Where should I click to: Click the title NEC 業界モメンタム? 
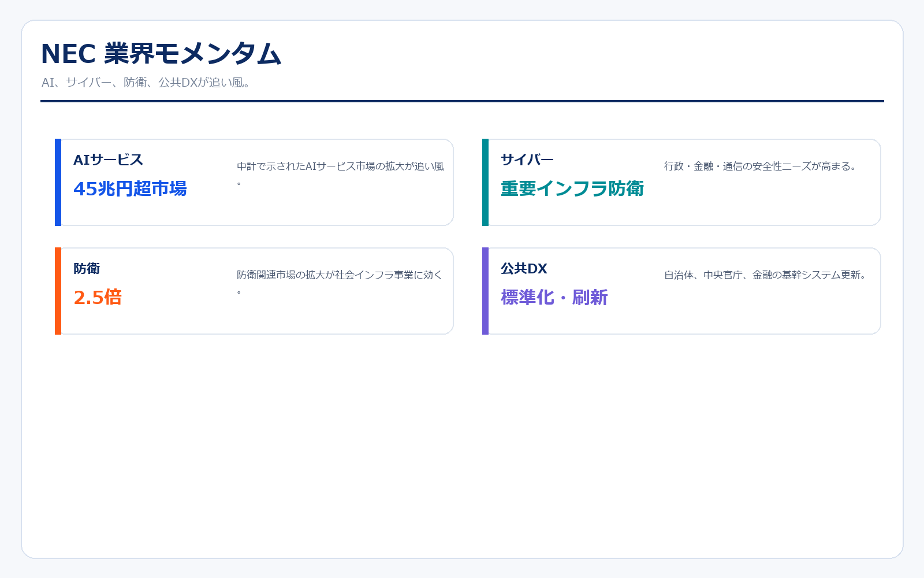pos(161,54)
